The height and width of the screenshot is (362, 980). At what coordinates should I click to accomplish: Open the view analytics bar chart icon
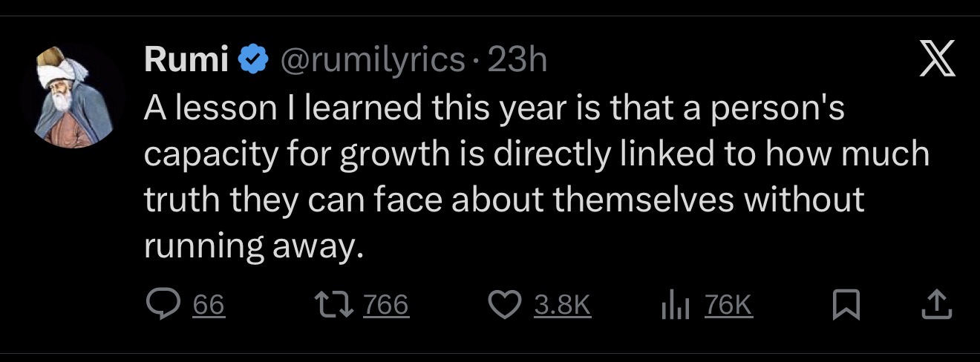coord(672,305)
